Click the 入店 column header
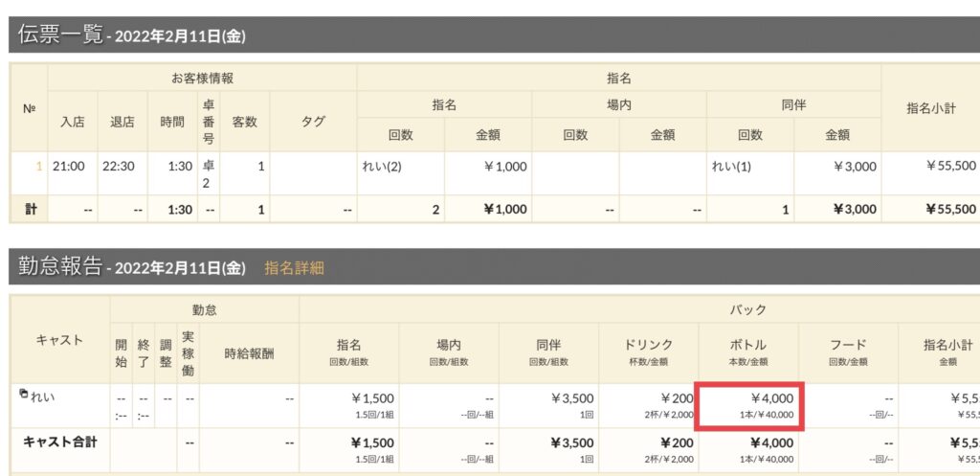980x476 pixels. pyautogui.click(x=72, y=122)
